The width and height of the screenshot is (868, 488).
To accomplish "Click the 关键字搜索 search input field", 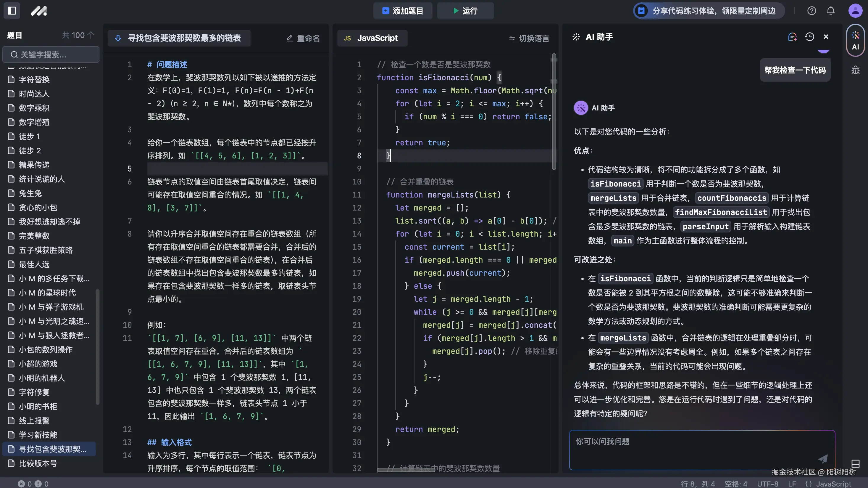I will pos(50,54).
